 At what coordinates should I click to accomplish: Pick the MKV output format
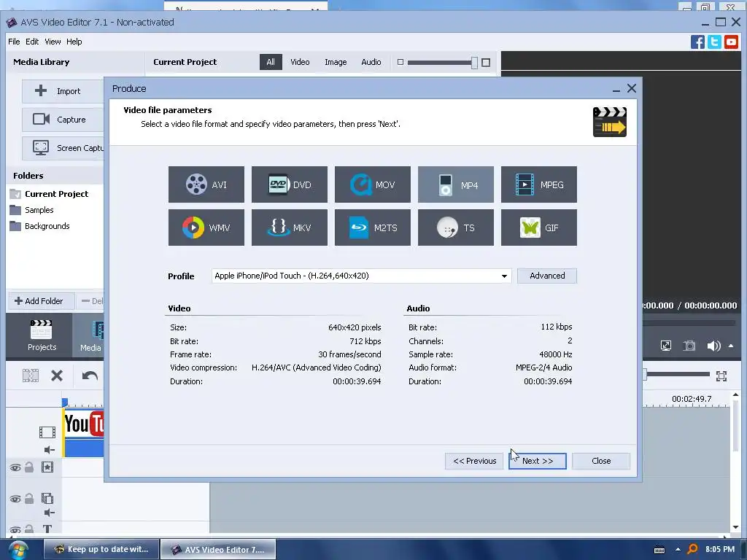pyautogui.click(x=289, y=227)
